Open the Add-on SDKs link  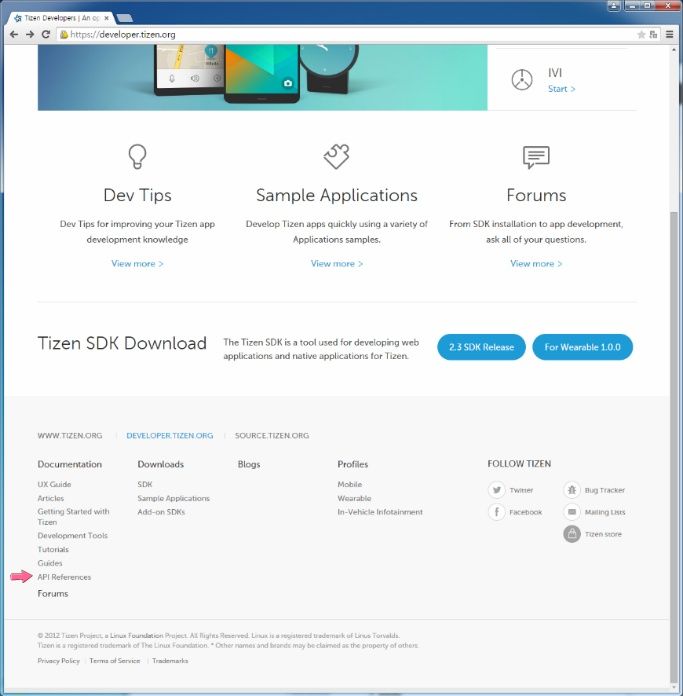(161, 512)
